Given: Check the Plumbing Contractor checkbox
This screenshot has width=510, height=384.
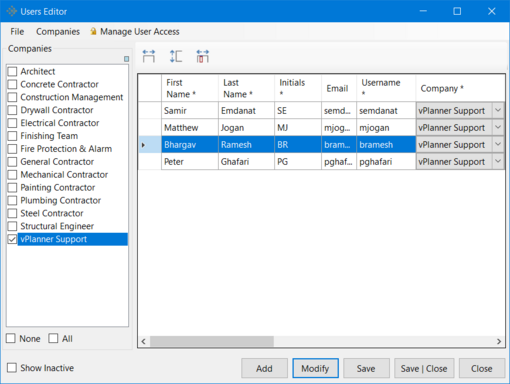Looking at the screenshot, I should click(x=12, y=200).
